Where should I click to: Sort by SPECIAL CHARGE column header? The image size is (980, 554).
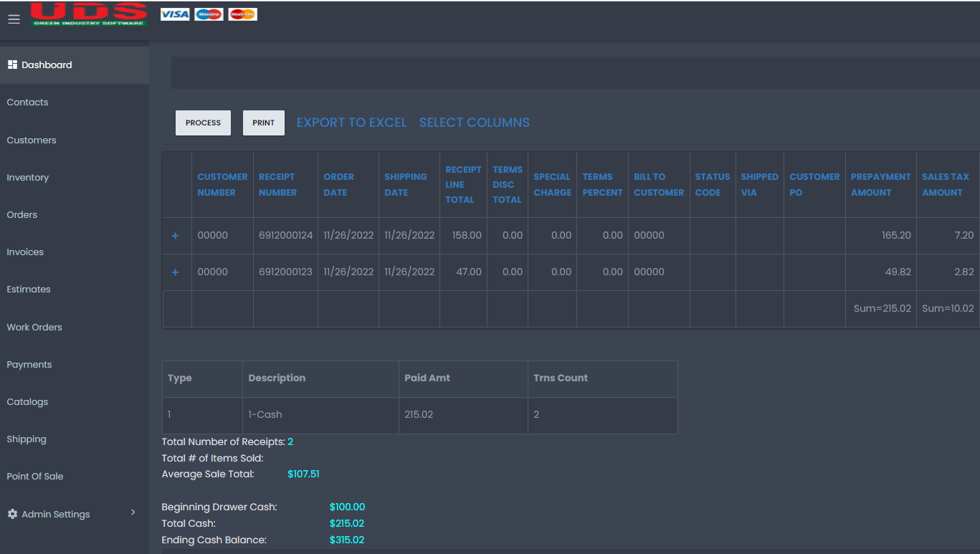click(x=552, y=184)
